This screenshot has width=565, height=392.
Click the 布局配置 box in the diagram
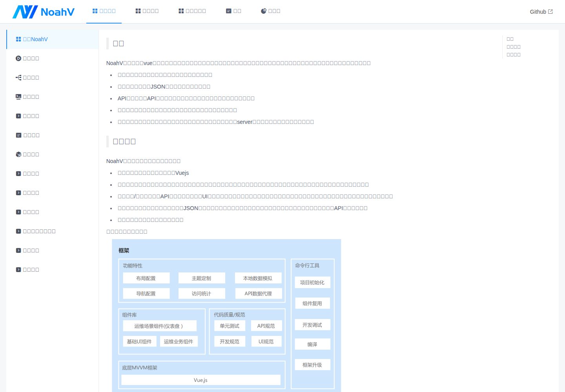coord(146,278)
